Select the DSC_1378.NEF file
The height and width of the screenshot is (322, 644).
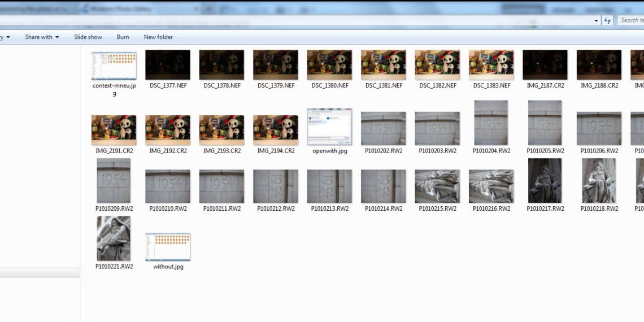tap(222, 65)
